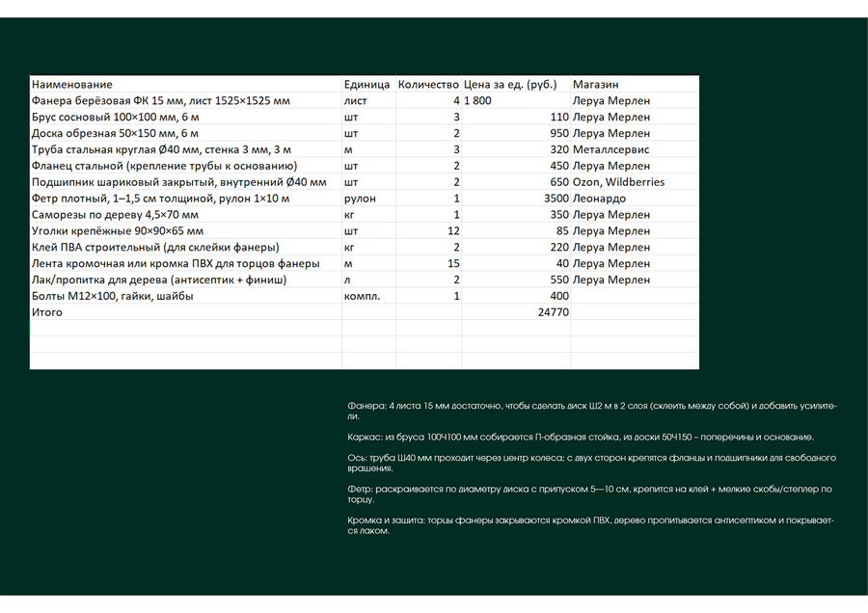This screenshot has height=613, width=868.
Task: Select the Фетр плотный row name cell
Action: point(185,198)
